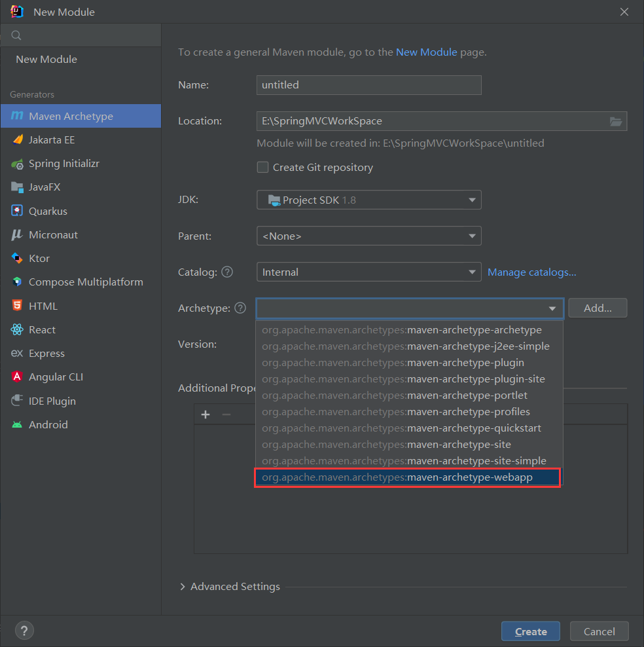Screen dimensions: 644x647
Task: Open the Location folder browse icon
Action: coord(616,121)
